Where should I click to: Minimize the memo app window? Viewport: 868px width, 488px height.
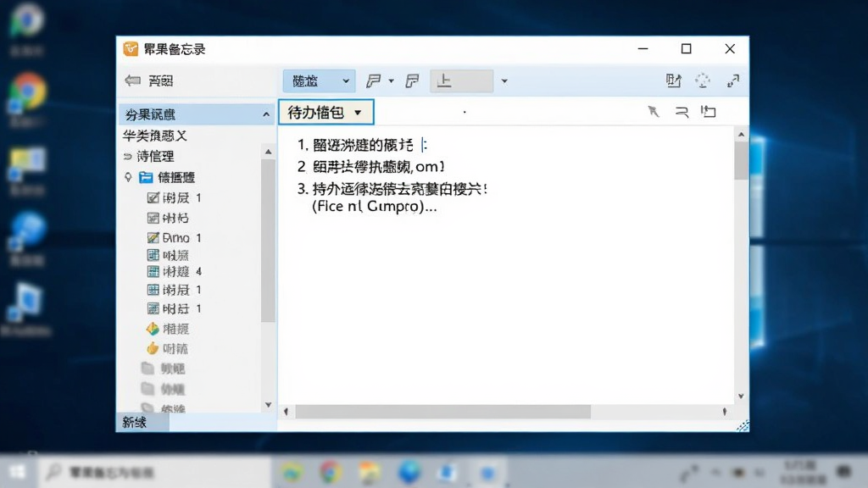point(643,48)
